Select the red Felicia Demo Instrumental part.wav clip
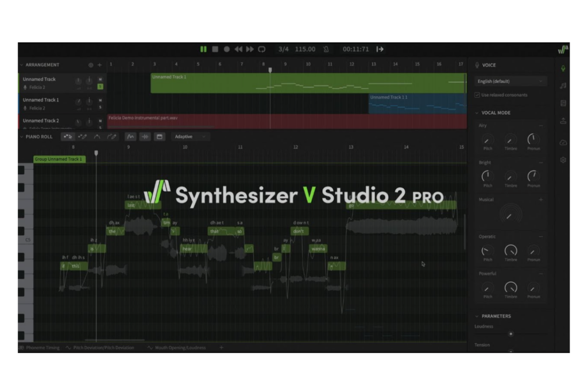 point(287,122)
